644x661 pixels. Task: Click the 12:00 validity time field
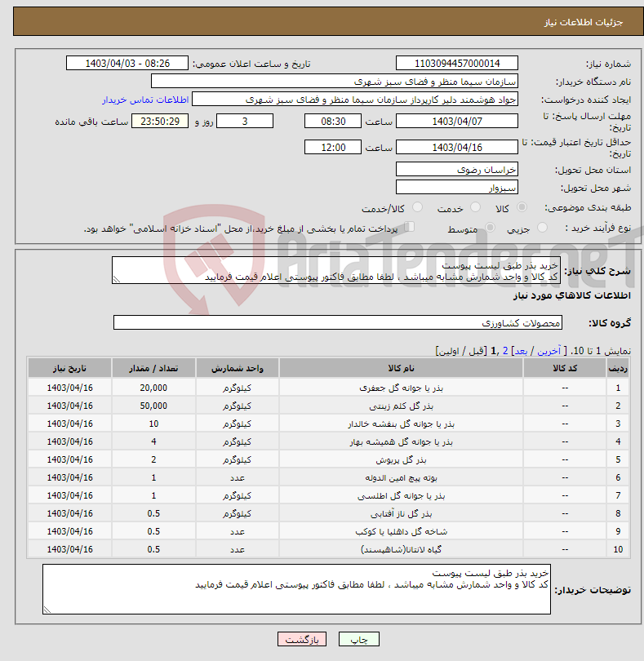[x=333, y=147]
